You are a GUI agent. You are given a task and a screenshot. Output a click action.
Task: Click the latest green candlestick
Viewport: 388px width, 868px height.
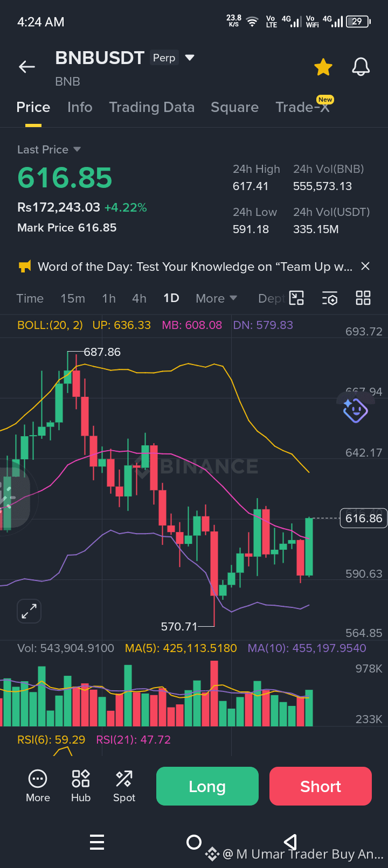[x=309, y=547]
